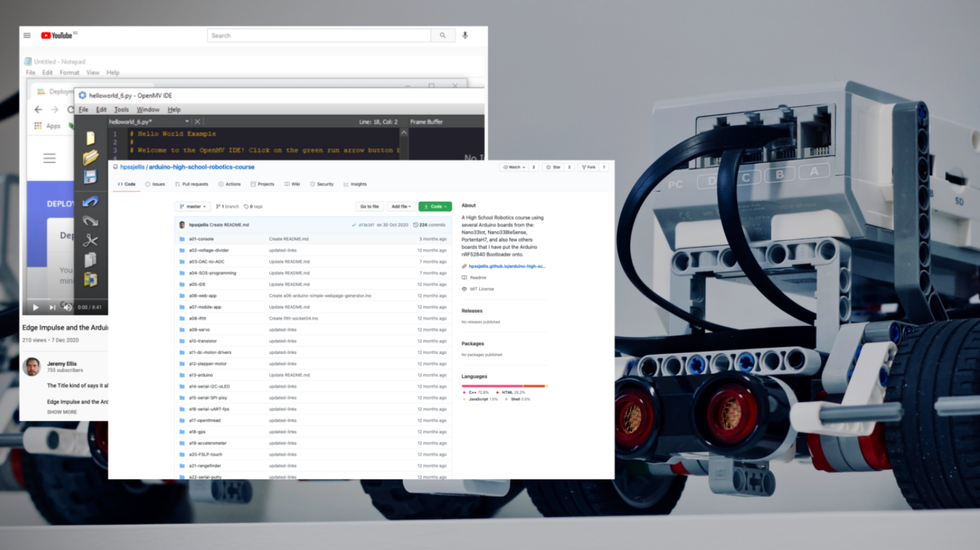Screen dimensions: 980x550
Task: Open the a04-SOS-programming folder
Action: tap(213, 273)
